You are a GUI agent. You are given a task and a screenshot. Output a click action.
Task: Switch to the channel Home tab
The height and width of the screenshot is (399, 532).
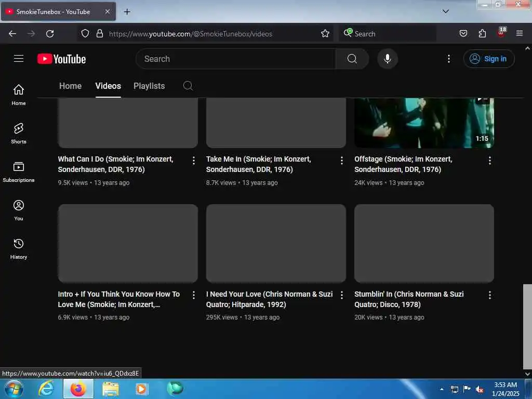(x=70, y=86)
